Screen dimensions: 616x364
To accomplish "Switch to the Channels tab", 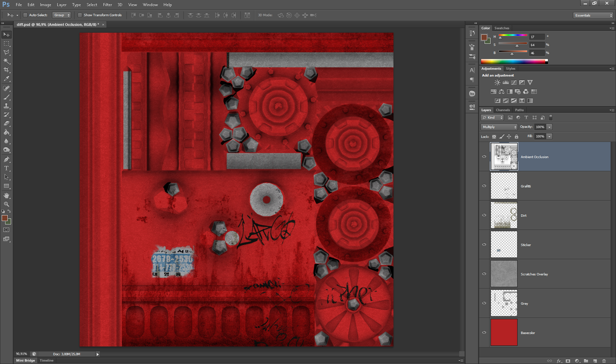I will coord(502,110).
